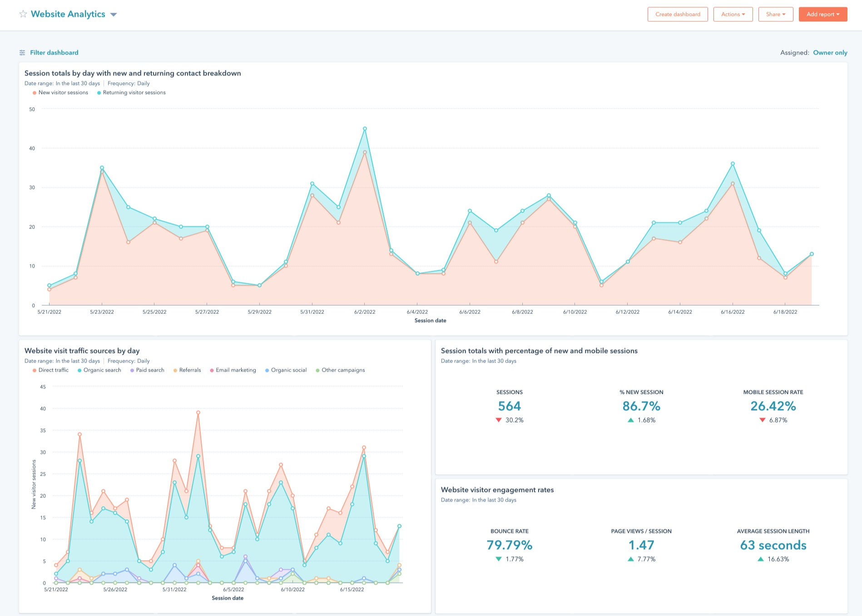Viewport: 862px width, 616px height.
Task: Click the 1.47 page views per session value
Action: coord(641,545)
